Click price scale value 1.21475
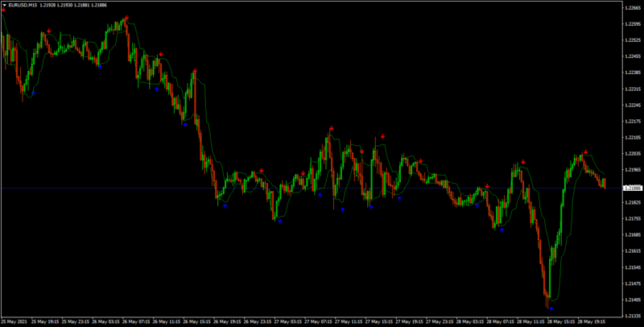 (x=632, y=284)
